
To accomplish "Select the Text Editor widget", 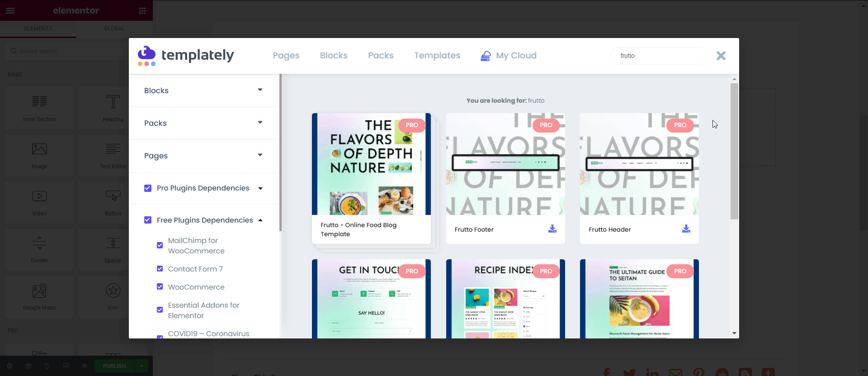I will pos(113,156).
